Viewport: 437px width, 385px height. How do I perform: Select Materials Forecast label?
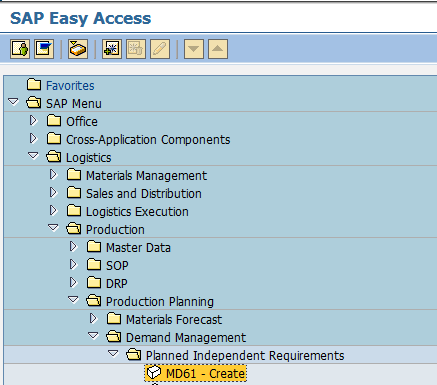(174, 320)
